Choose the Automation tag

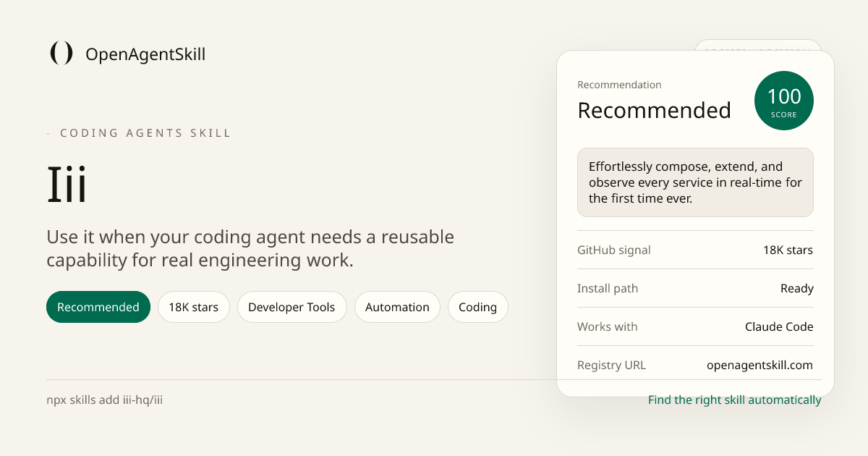397,307
